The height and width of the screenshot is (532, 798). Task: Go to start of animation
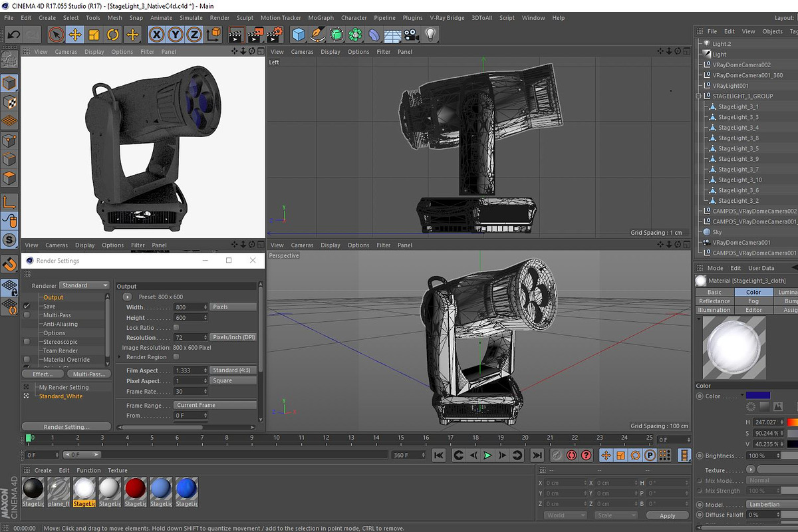tap(439, 455)
